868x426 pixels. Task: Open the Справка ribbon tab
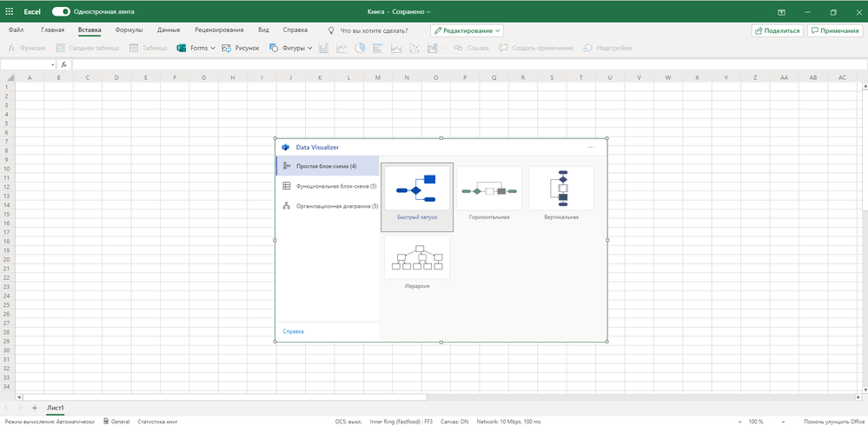coord(295,30)
